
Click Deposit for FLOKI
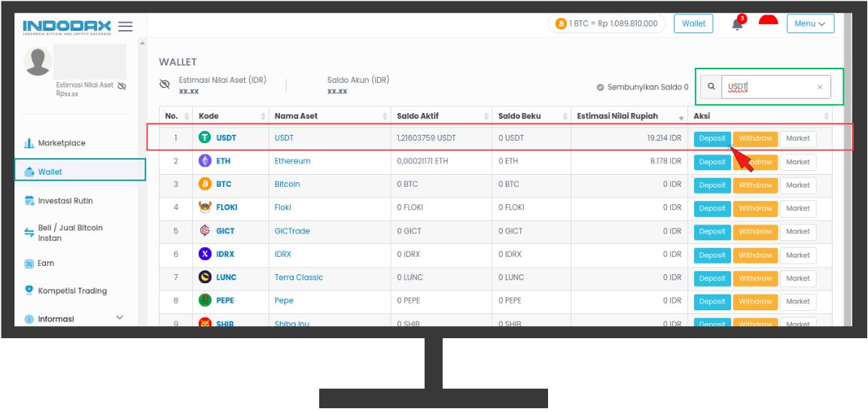point(712,208)
